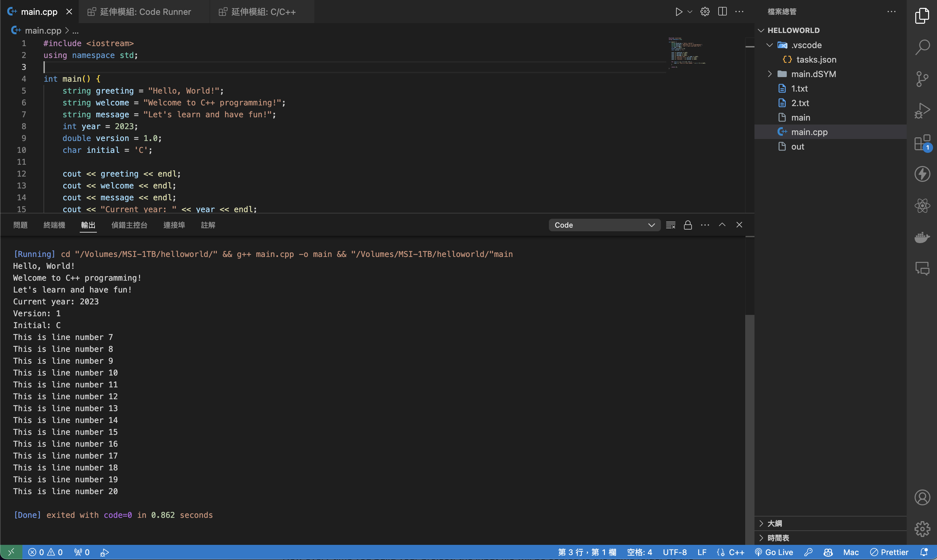Open the Manage gear in activity bar
The width and height of the screenshot is (937, 560).
[x=922, y=529]
